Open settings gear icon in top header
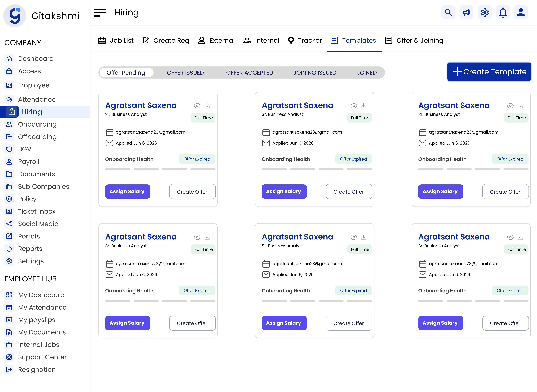This screenshot has width=537, height=392. coord(485,12)
